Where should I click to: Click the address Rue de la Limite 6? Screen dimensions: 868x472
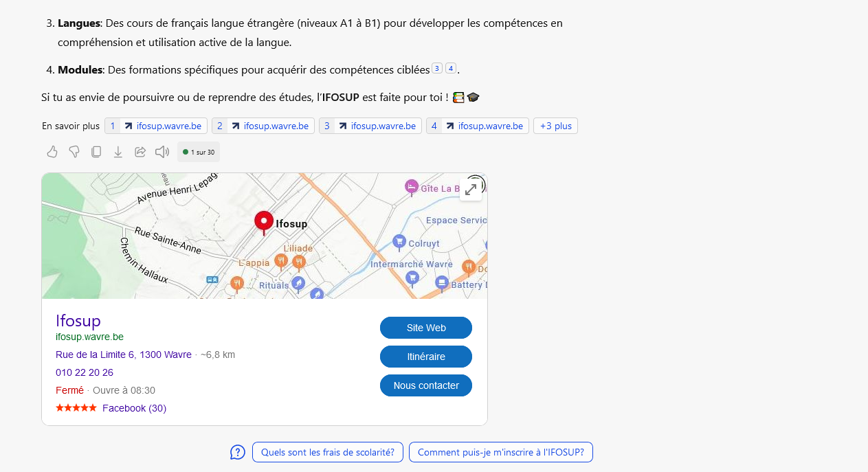coord(124,355)
